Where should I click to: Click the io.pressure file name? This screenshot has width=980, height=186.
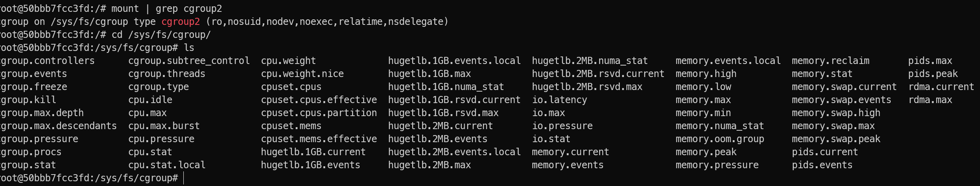click(562, 126)
